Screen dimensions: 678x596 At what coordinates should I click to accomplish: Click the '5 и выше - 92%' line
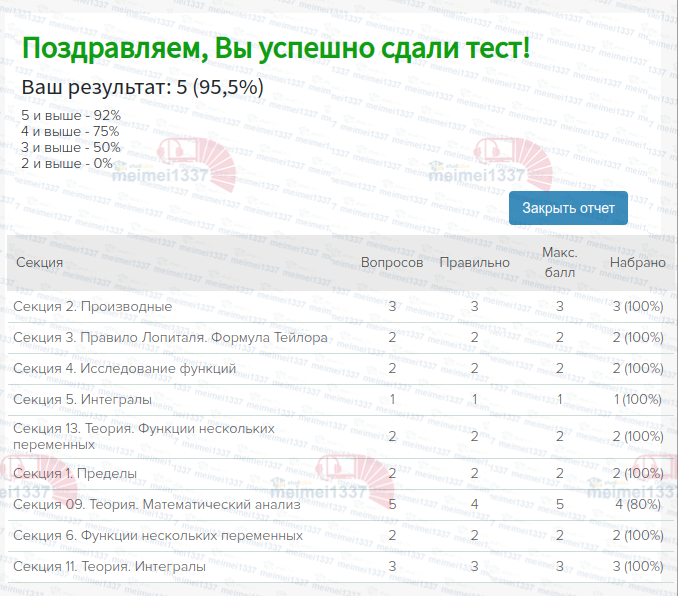(x=71, y=115)
